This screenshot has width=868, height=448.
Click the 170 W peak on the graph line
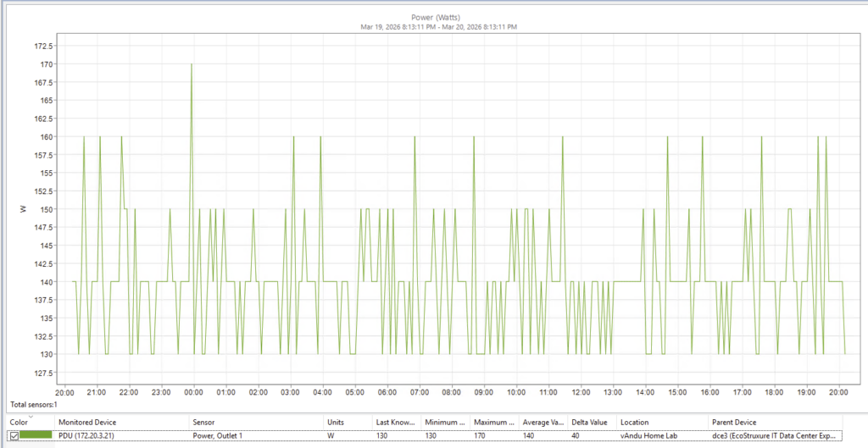192,64
